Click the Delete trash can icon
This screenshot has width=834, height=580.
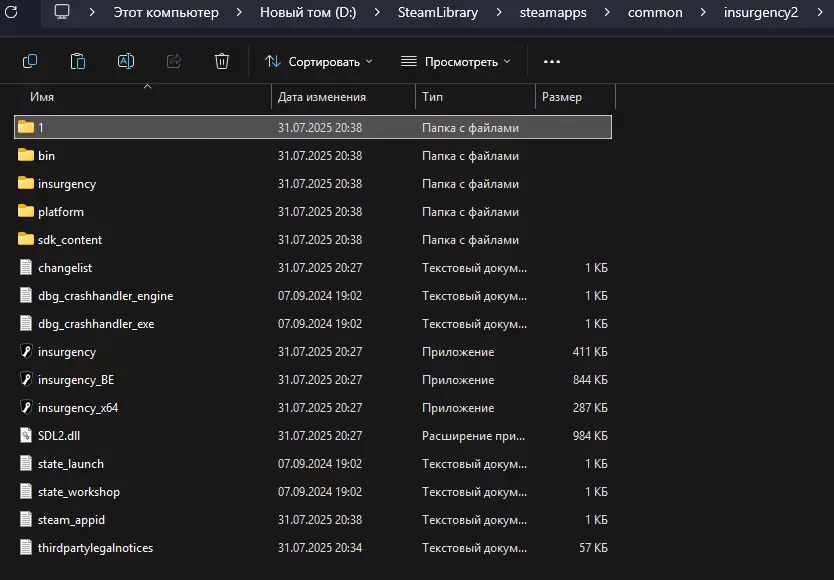tap(222, 62)
